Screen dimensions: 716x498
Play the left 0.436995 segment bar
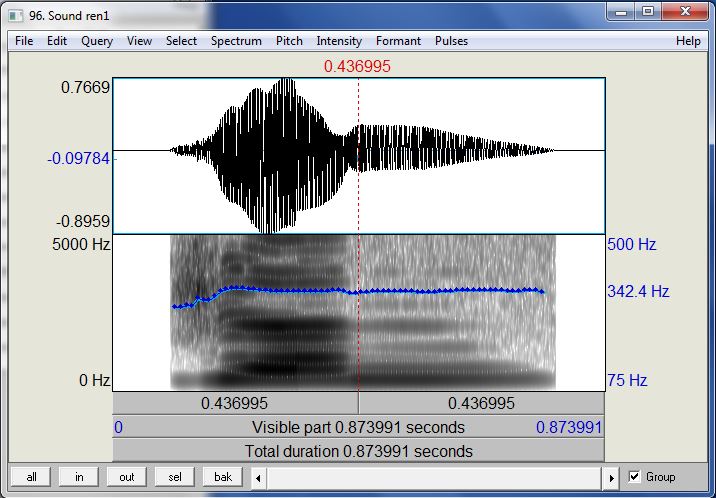[x=235, y=404]
